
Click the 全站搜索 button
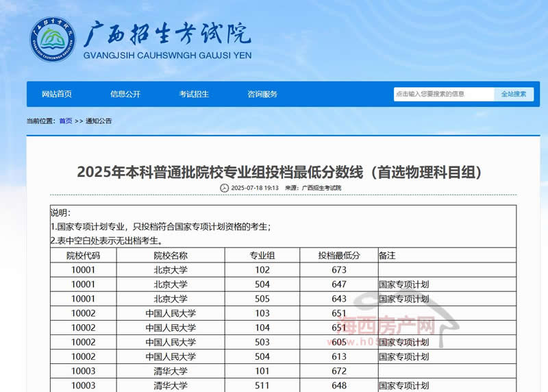[x=514, y=94]
